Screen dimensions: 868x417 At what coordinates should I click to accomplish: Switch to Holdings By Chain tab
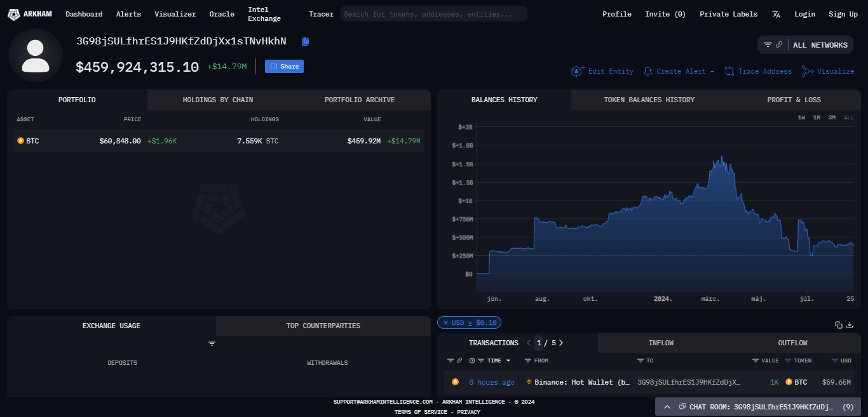click(x=218, y=100)
